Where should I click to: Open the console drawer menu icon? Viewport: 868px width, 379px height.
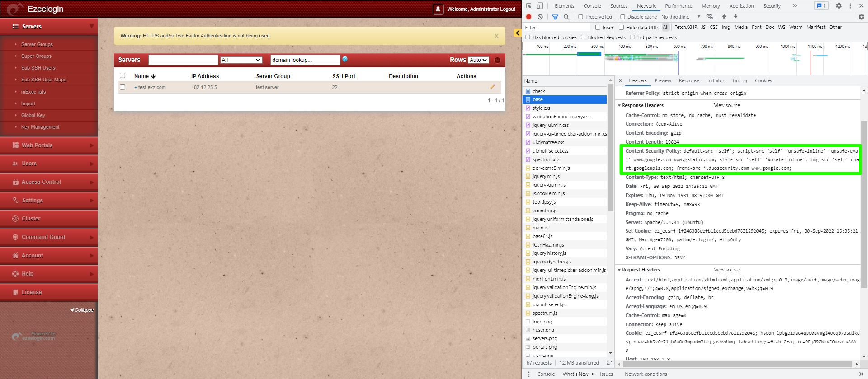[x=528, y=374]
